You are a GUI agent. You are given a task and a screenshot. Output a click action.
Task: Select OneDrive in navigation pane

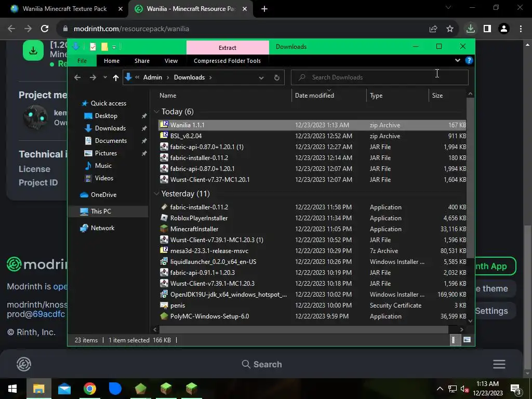click(103, 194)
